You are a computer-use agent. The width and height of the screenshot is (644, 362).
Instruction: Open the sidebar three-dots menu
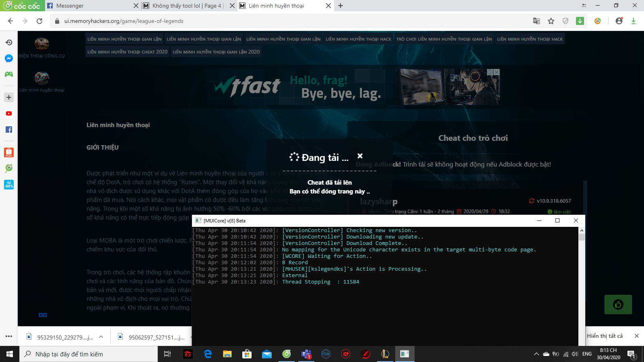point(9,336)
